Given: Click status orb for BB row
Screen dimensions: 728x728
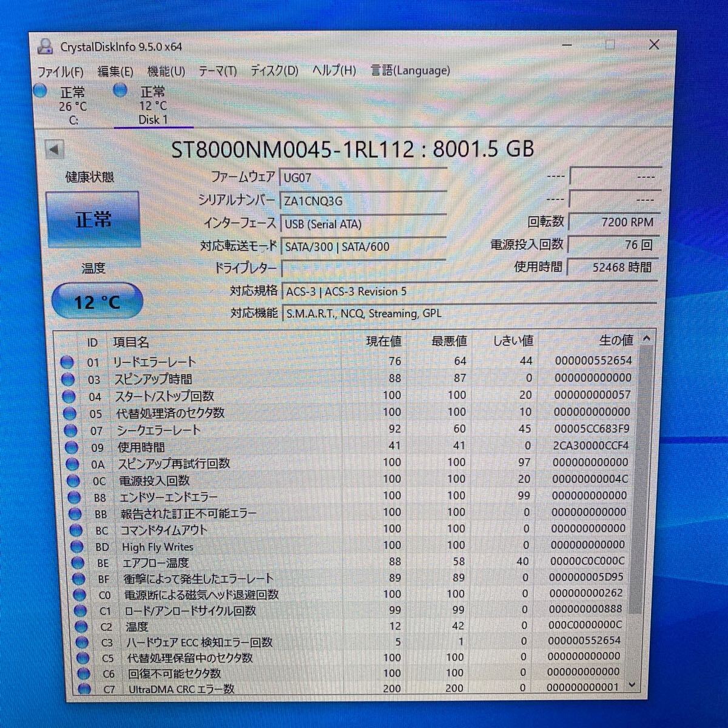Looking at the screenshot, I should (75, 514).
